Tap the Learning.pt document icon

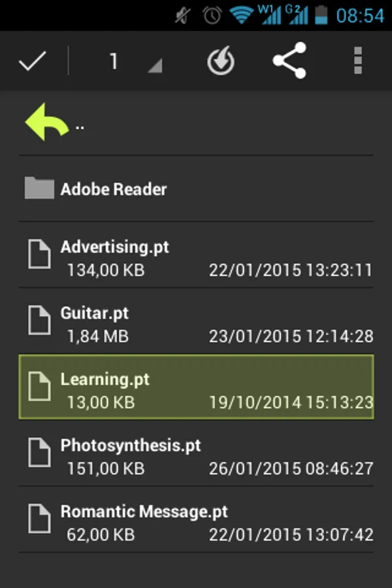[x=39, y=386]
